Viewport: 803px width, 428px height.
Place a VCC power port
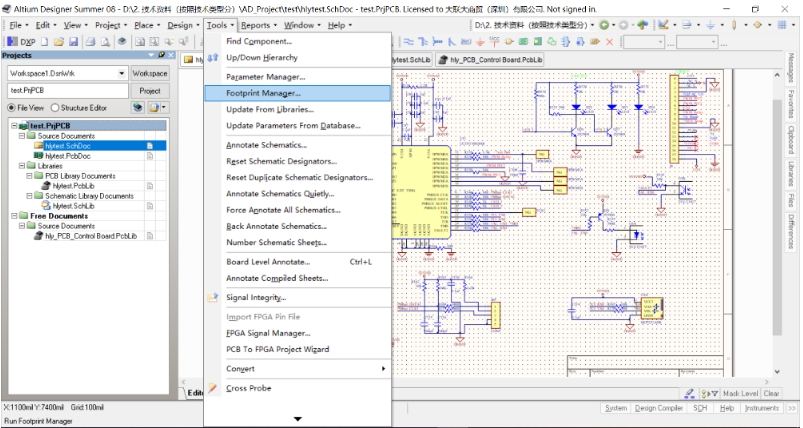[x=495, y=42]
